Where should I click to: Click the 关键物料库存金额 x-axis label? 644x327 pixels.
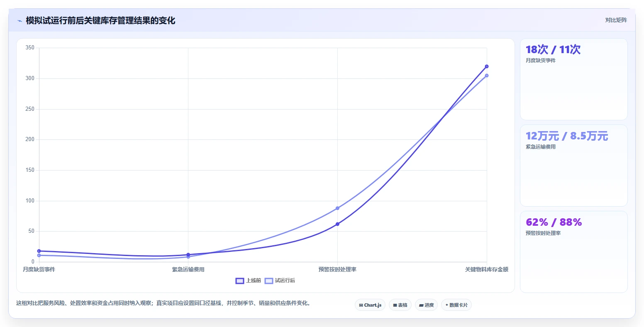487,270
